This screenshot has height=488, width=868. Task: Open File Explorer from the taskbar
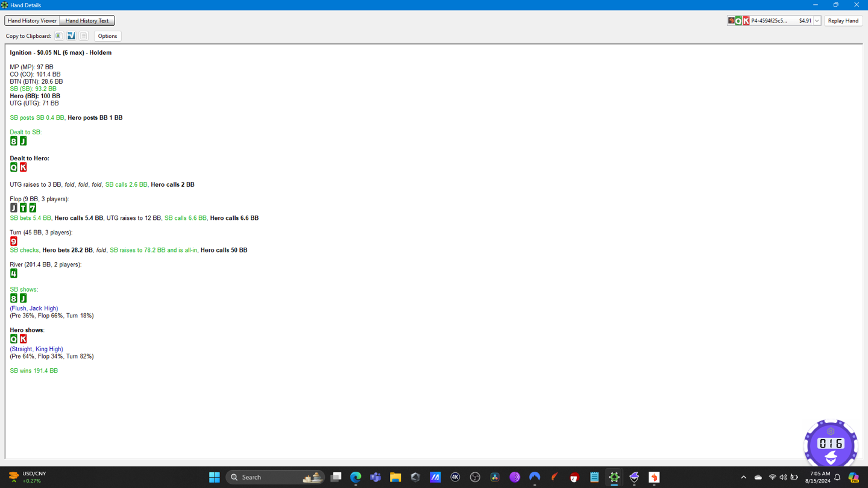tap(395, 477)
